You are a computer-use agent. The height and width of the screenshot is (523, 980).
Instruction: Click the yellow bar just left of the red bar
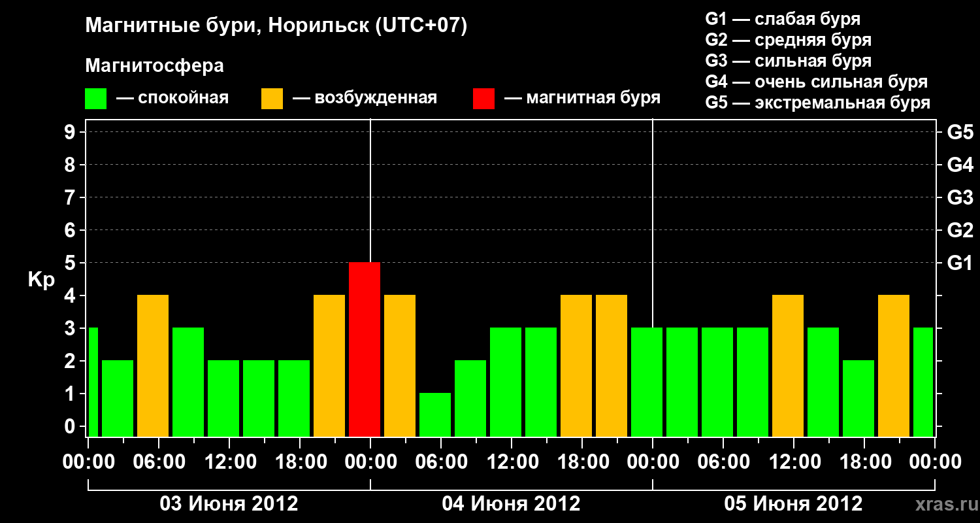pos(329,365)
